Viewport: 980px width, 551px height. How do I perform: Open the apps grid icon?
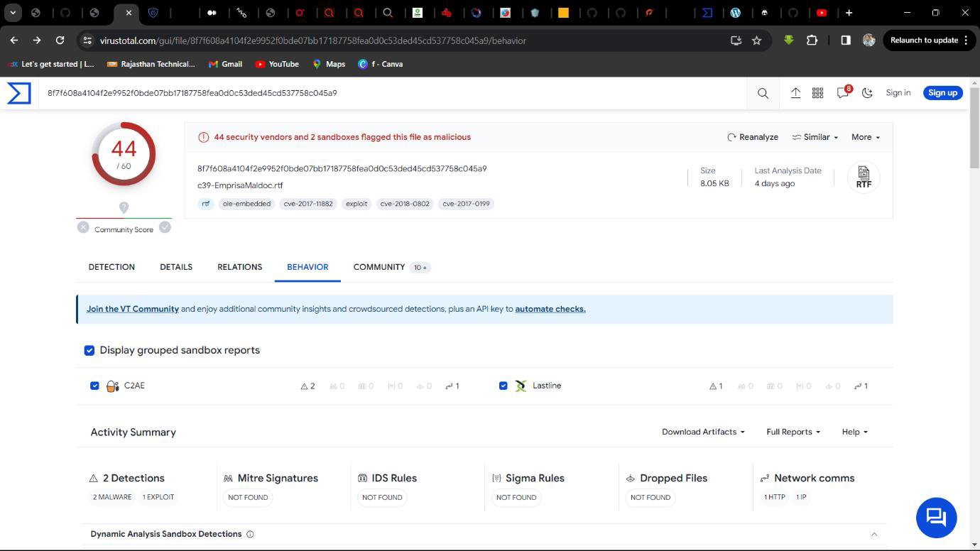(817, 93)
